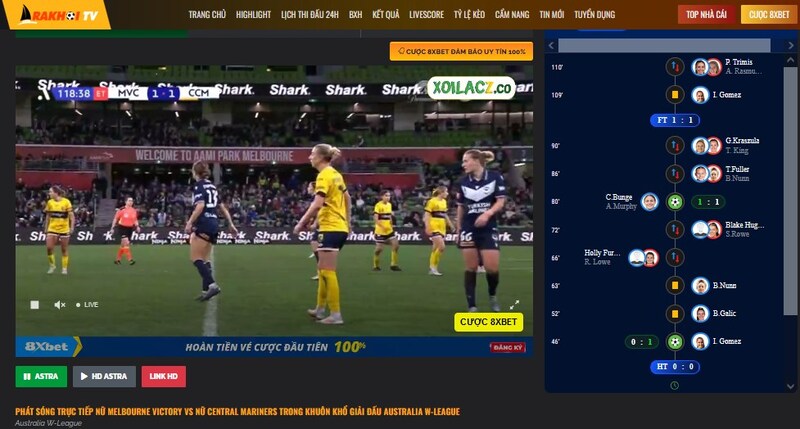Click the substitution icon at 90'
800x429 pixels.
click(674, 146)
